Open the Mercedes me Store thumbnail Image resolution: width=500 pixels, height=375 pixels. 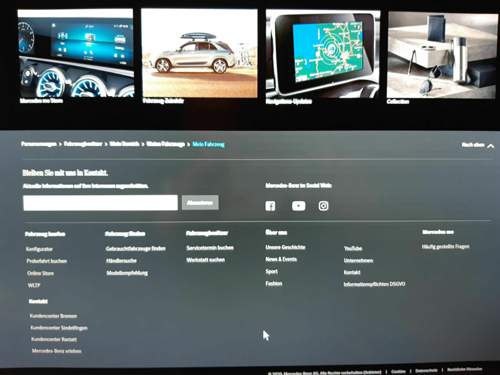click(75, 53)
